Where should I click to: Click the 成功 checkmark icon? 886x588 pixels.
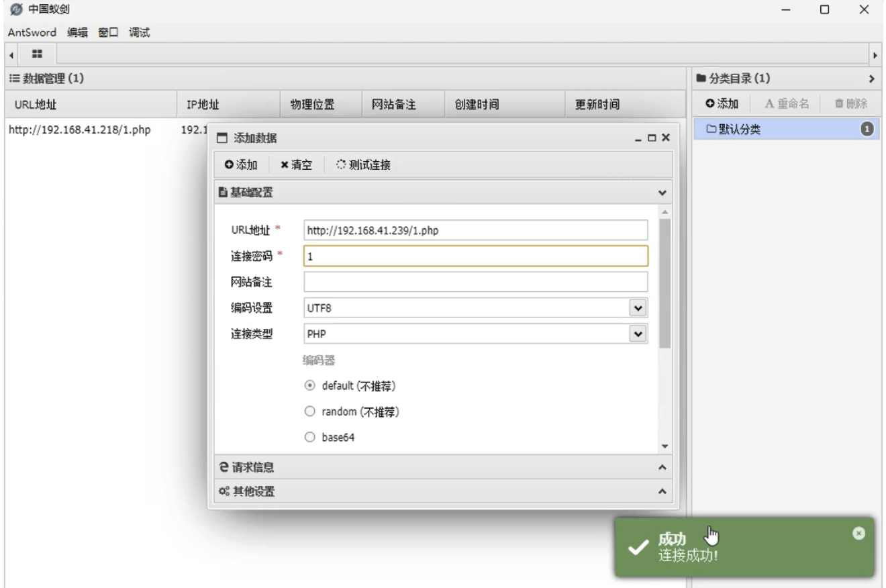pyautogui.click(x=637, y=548)
